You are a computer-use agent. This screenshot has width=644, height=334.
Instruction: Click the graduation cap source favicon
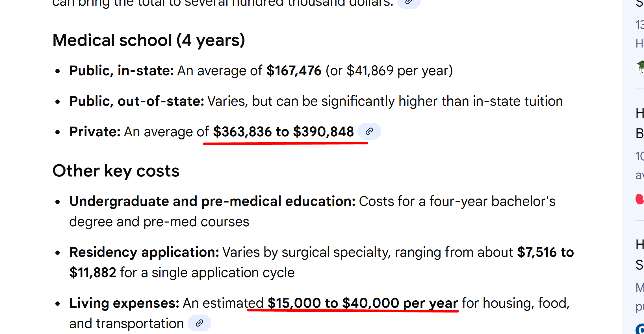[x=640, y=67]
